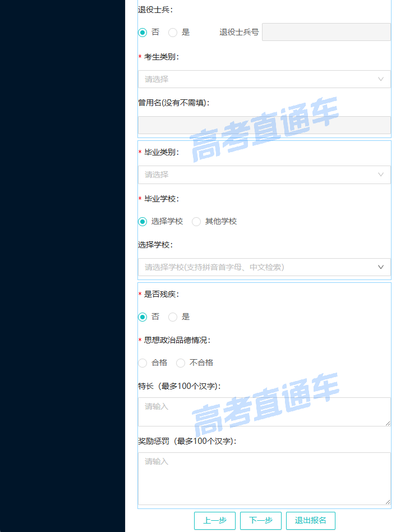Choose the 其他学校 radio option
The width and height of the screenshot is (405, 532).
pos(196,222)
